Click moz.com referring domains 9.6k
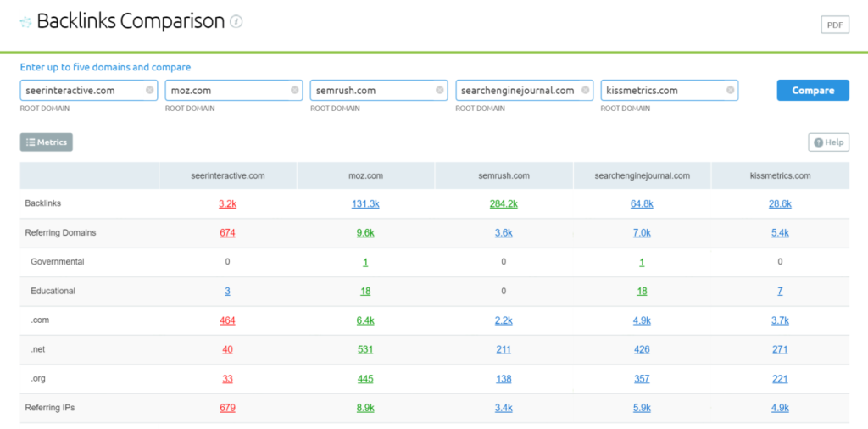 pyautogui.click(x=365, y=233)
